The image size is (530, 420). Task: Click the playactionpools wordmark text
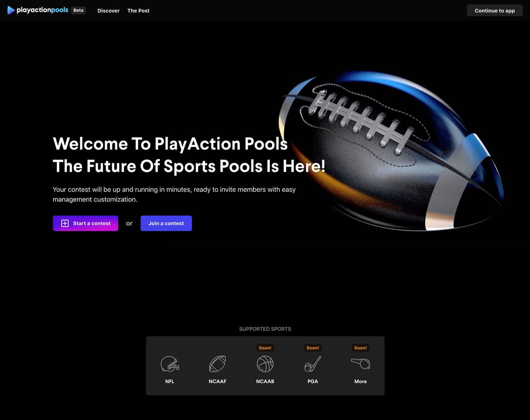[42, 10]
